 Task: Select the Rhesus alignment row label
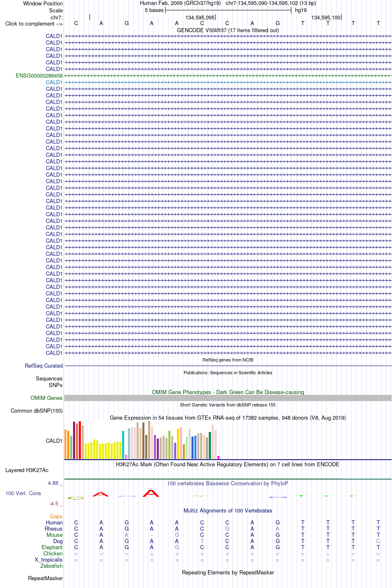[54, 529]
